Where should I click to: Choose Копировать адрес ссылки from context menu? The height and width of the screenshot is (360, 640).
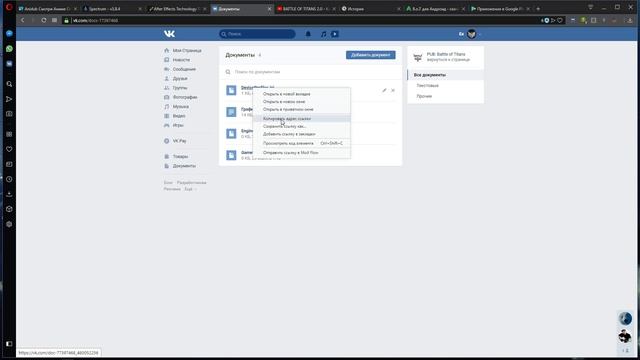(302, 119)
